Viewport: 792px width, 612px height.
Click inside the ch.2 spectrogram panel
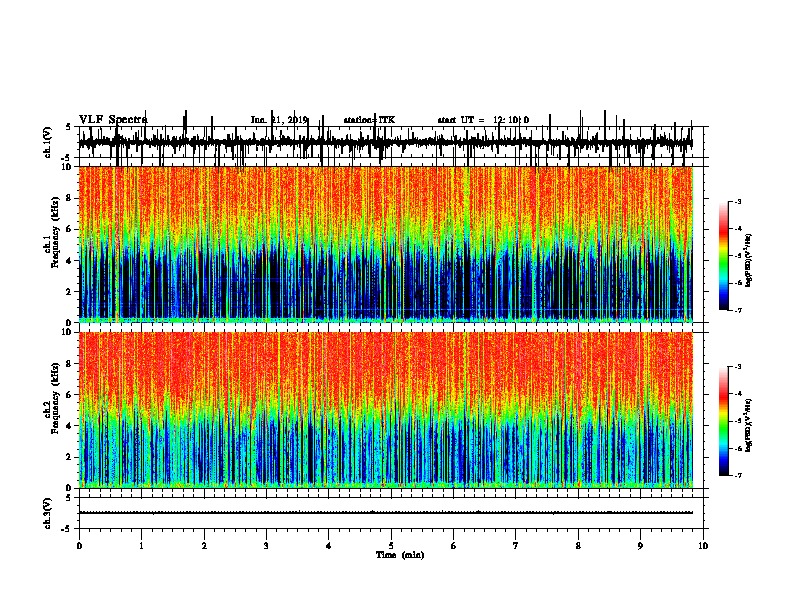tap(385, 410)
